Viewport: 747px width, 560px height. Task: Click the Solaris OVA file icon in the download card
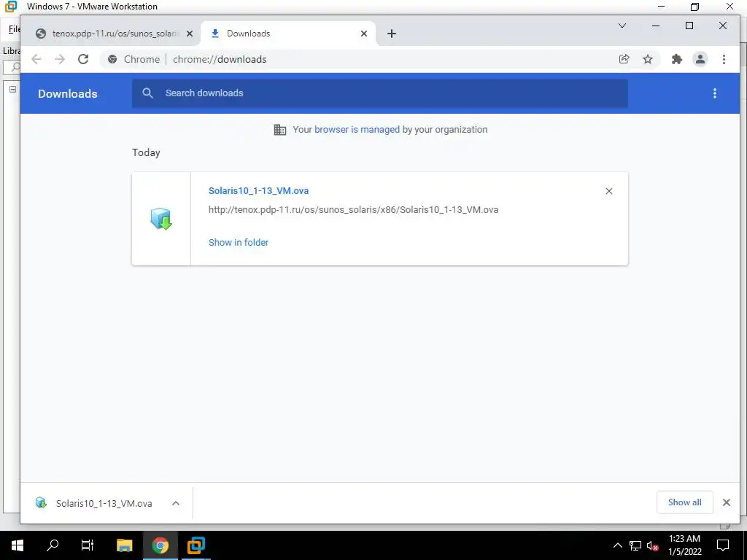coord(161,219)
